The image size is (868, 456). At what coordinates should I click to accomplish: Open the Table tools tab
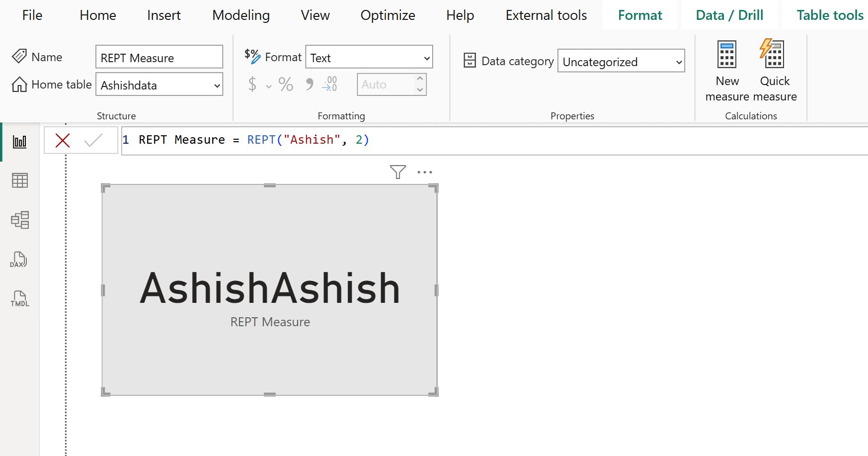pos(830,15)
